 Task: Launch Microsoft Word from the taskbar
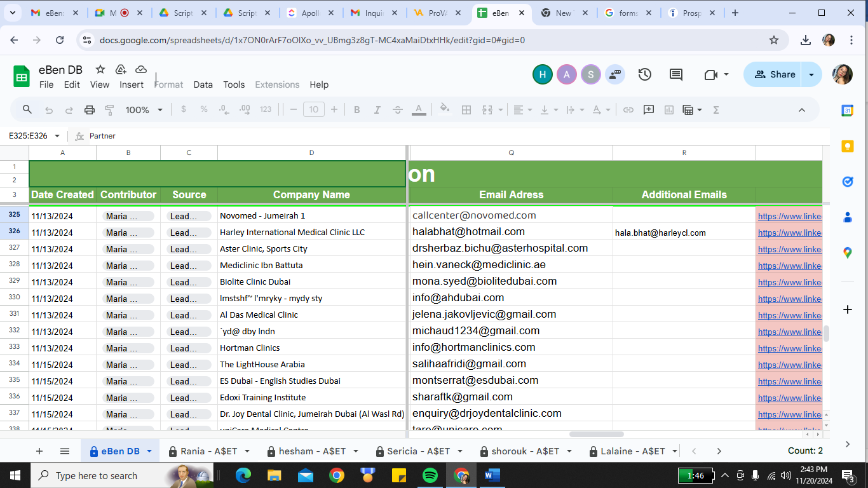492,475
